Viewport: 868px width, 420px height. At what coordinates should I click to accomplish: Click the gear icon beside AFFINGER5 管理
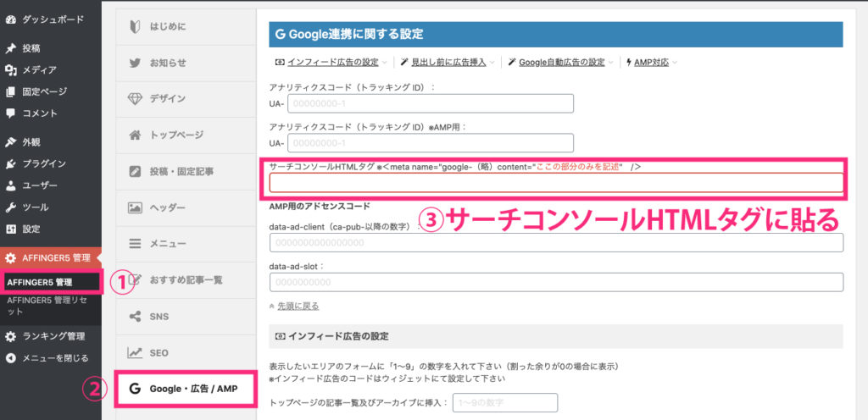point(10,258)
